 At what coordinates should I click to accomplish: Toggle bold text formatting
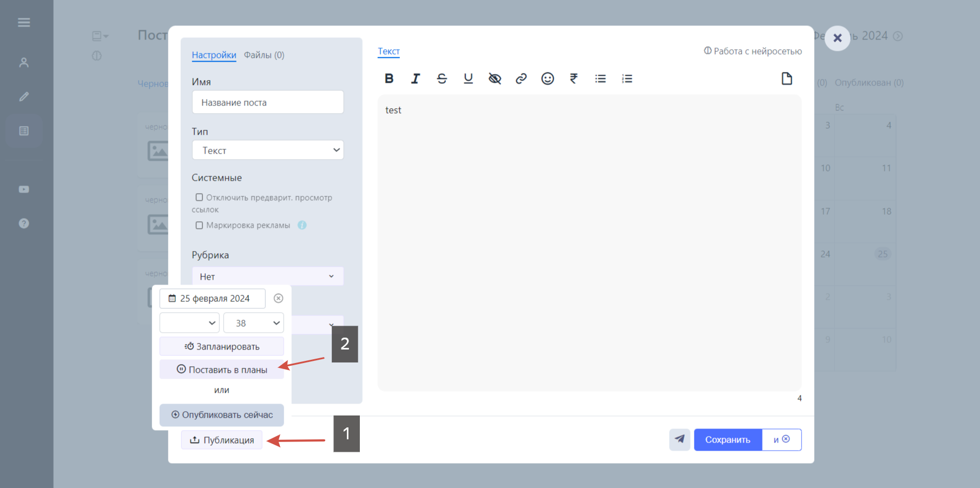[x=389, y=78]
